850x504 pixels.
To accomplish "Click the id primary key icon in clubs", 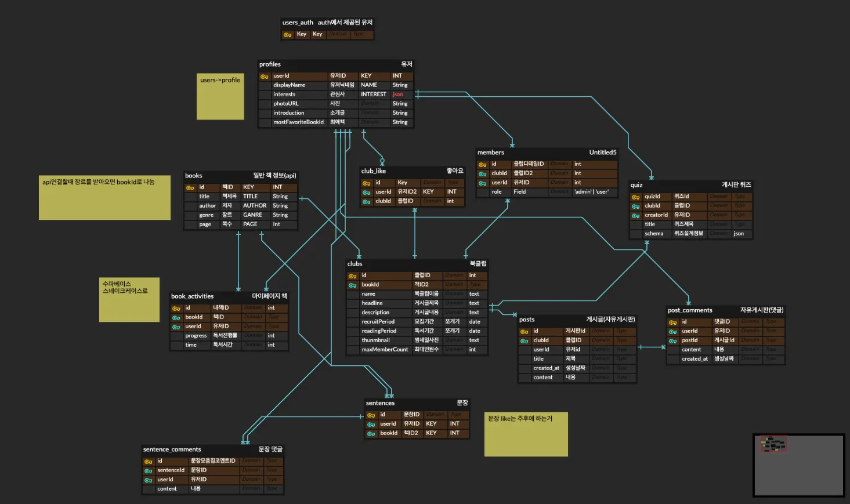I will click(x=353, y=276).
